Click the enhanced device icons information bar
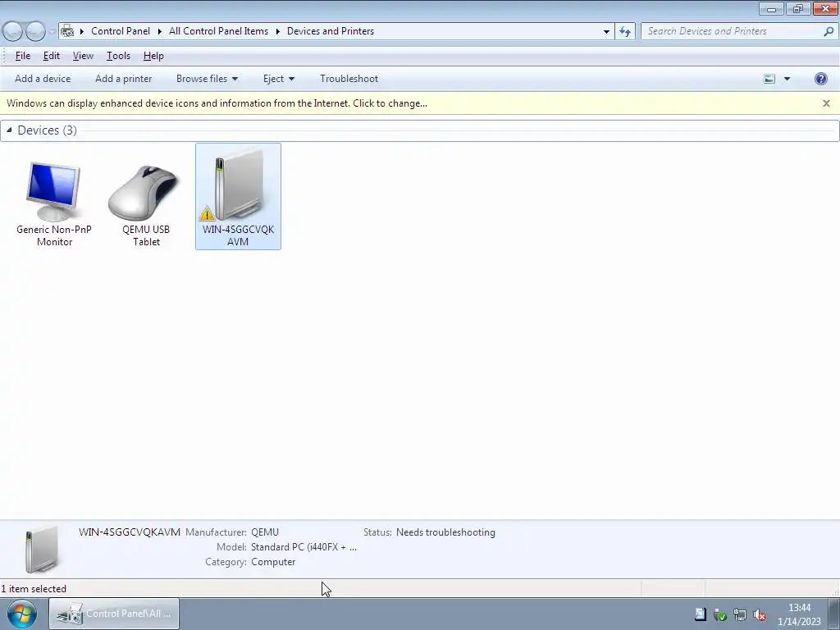This screenshot has height=630, width=840. [x=217, y=103]
